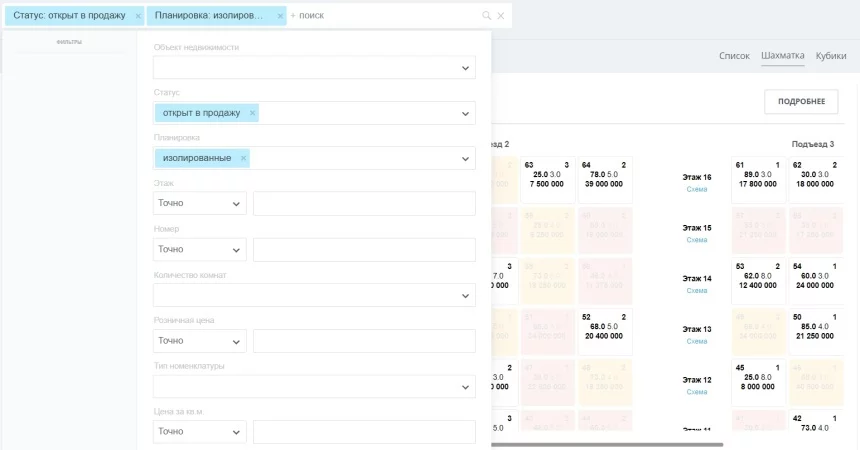Click the search magnifier icon
Viewport: 860px width, 450px height.
(x=486, y=16)
